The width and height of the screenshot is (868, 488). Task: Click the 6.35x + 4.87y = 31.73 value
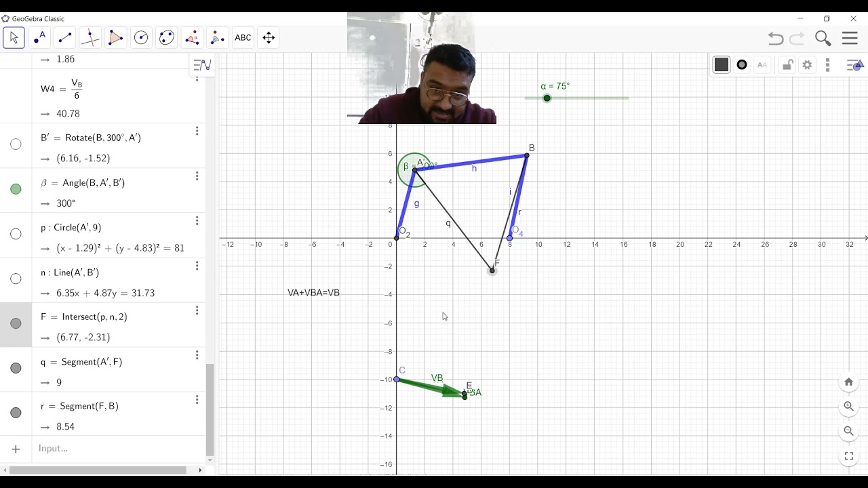click(106, 293)
